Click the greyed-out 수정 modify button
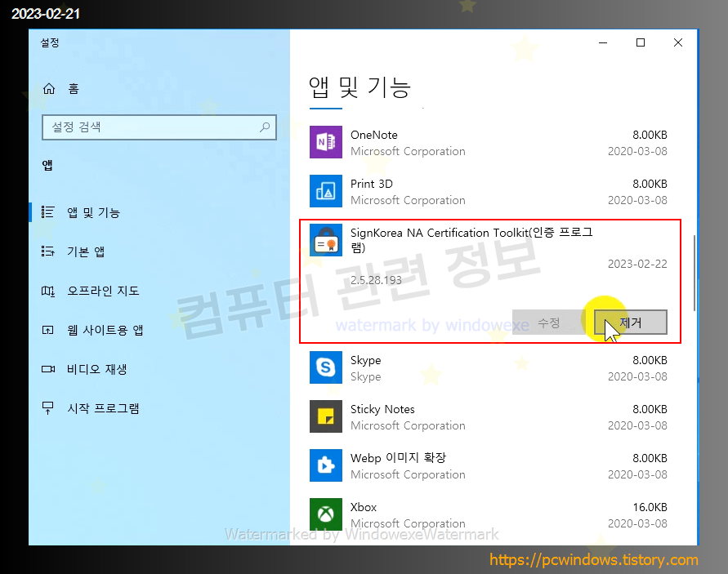Viewport: 728px width, 574px height. click(548, 323)
